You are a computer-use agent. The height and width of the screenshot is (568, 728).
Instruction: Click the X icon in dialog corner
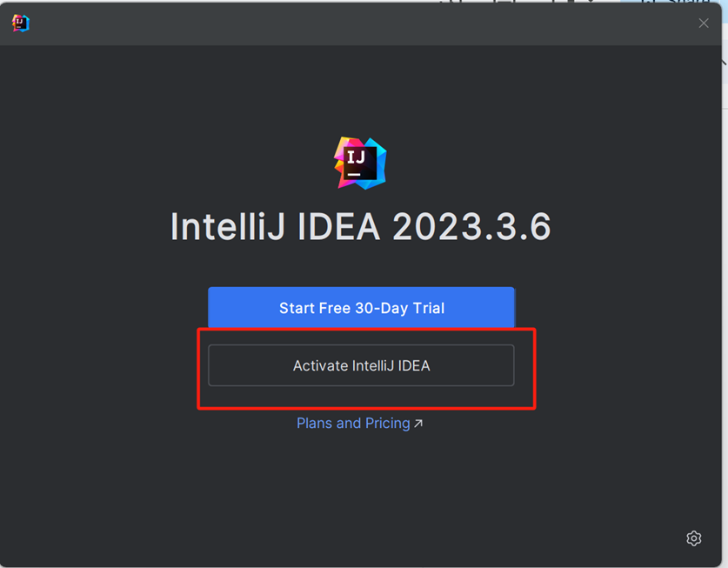[x=703, y=23]
